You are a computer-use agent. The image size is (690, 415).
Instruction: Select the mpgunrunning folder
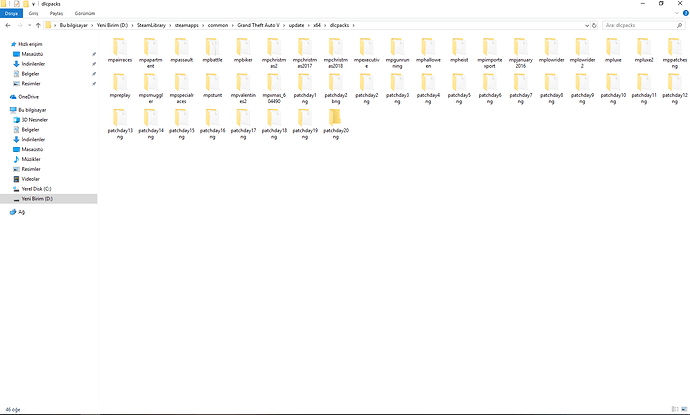coord(397,53)
